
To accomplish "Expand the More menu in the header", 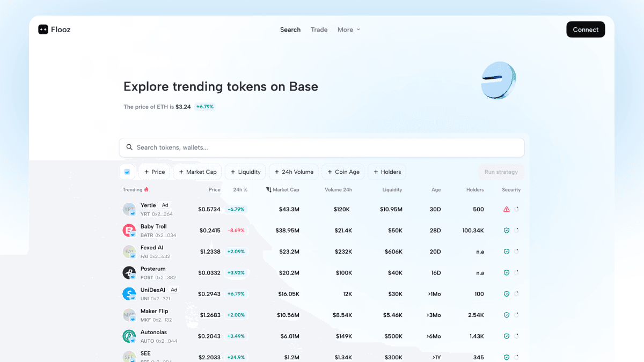I will click(349, 29).
